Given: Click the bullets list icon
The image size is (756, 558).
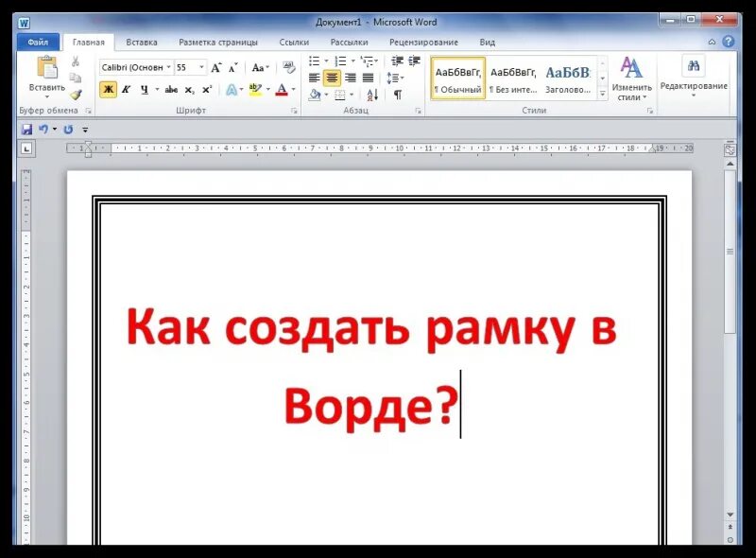Looking at the screenshot, I should point(315,61).
